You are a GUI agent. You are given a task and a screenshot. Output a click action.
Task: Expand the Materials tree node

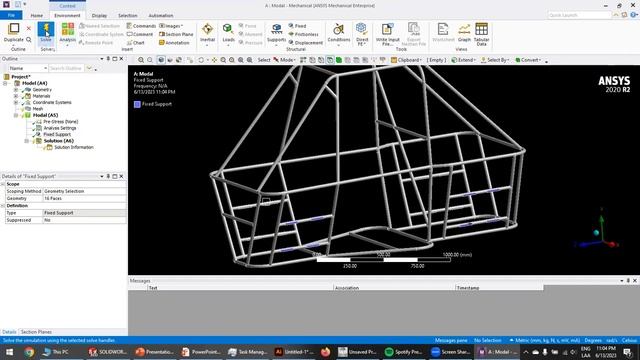(16, 96)
